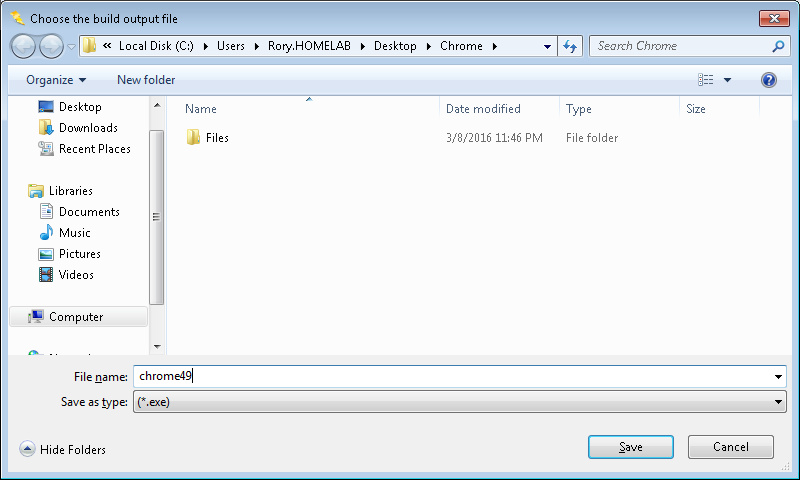
Task: Click the Videos filmstrip icon
Action: click(x=46, y=274)
